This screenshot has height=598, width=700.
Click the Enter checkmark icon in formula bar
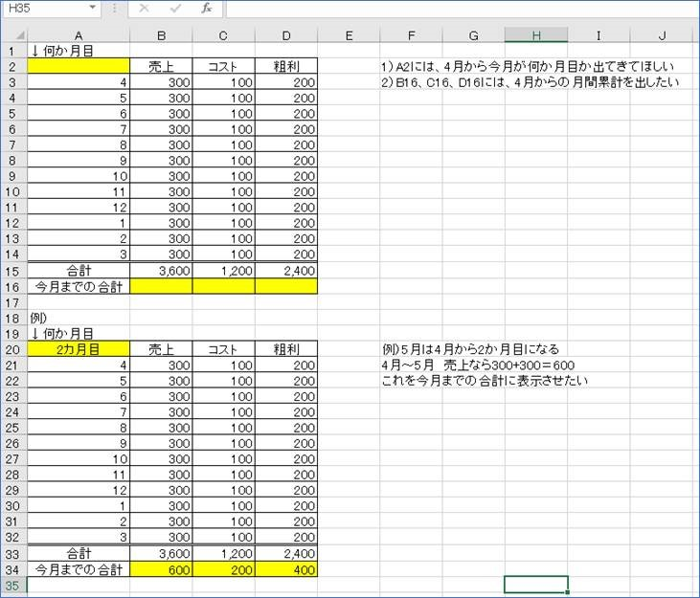coord(175,9)
